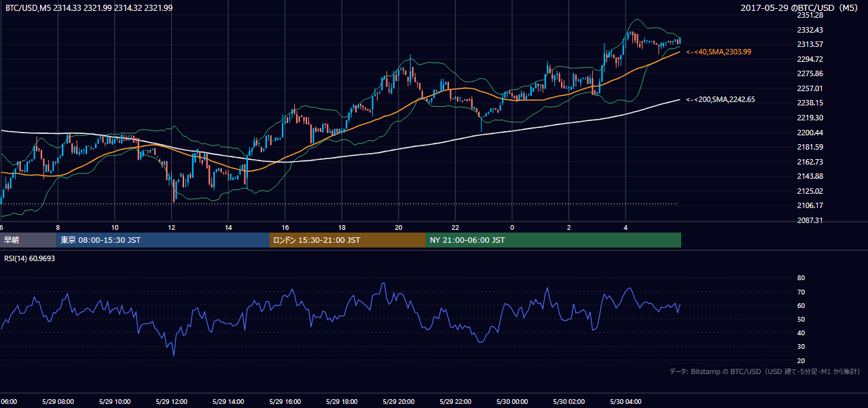Click the 5/30 04:00 time label
Viewport: 868px width, 408px height.
[x=626, y=401]
